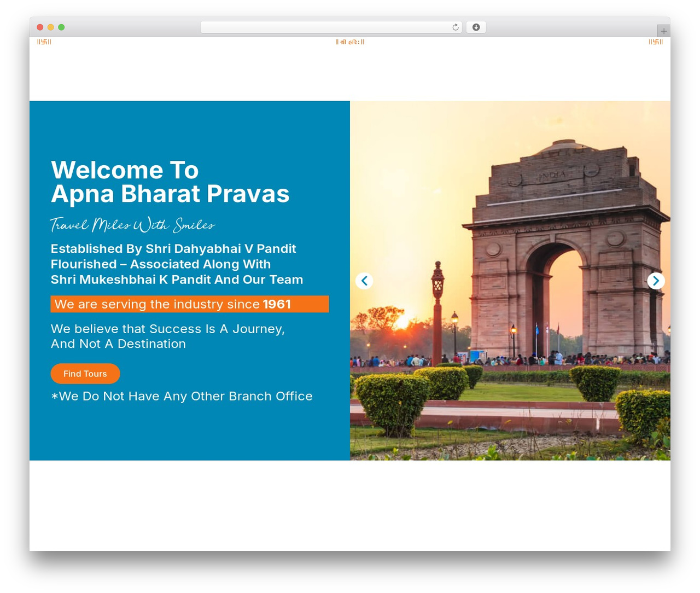Focus the browser address field
Viewport: 700px width, 593px height.
click(331, 27)
